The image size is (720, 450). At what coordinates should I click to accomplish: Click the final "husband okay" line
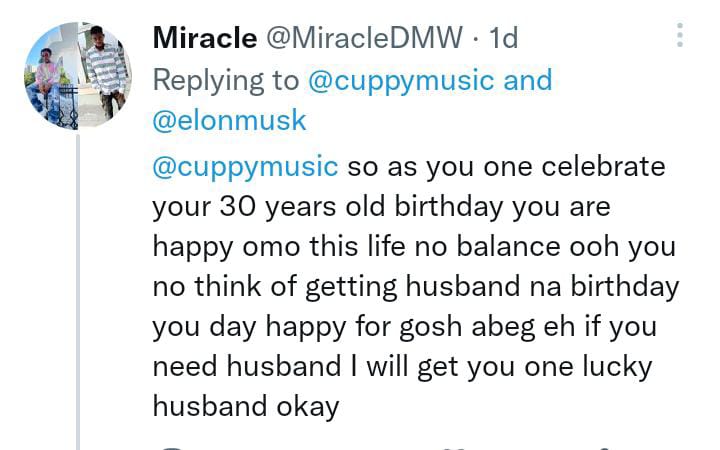coord(246,407)
